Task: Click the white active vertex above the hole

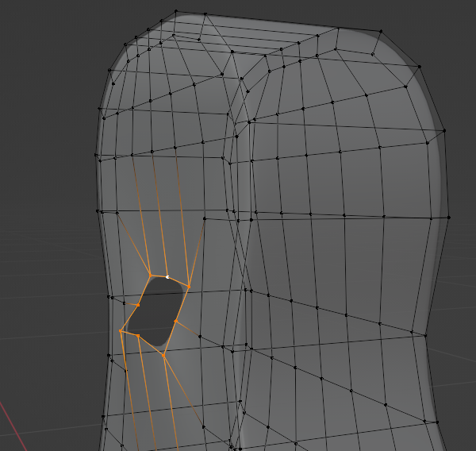Action: tap(167, 277)
